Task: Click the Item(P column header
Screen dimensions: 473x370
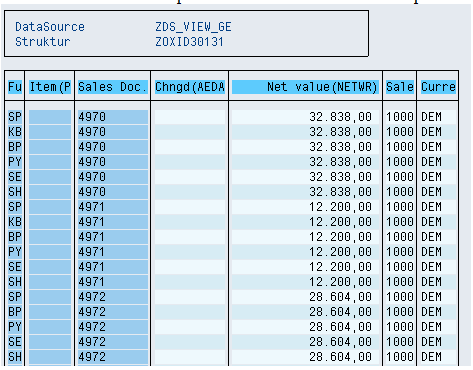Action: click(x=50, y=87)
